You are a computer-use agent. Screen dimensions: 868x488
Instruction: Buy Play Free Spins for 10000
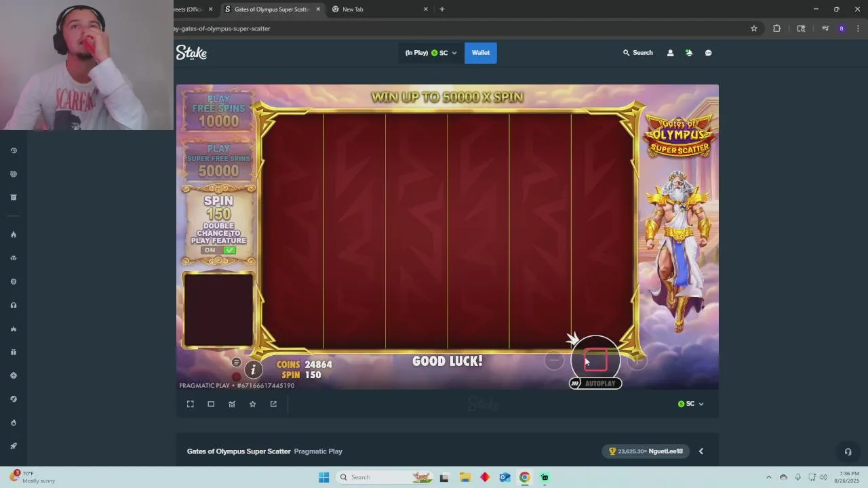tap(218, 111)
